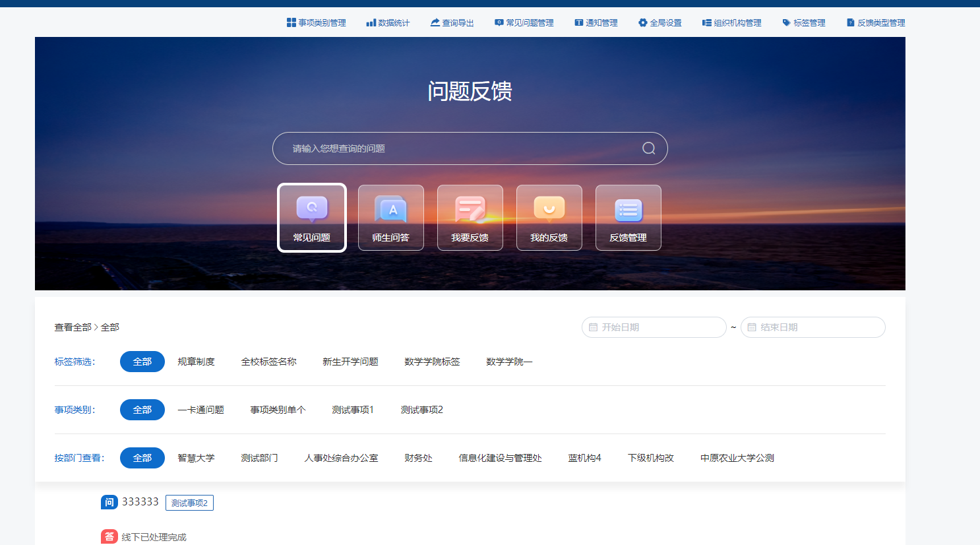
Task: Click the 结束日期 calendar icon
Action: coord(752,327)
